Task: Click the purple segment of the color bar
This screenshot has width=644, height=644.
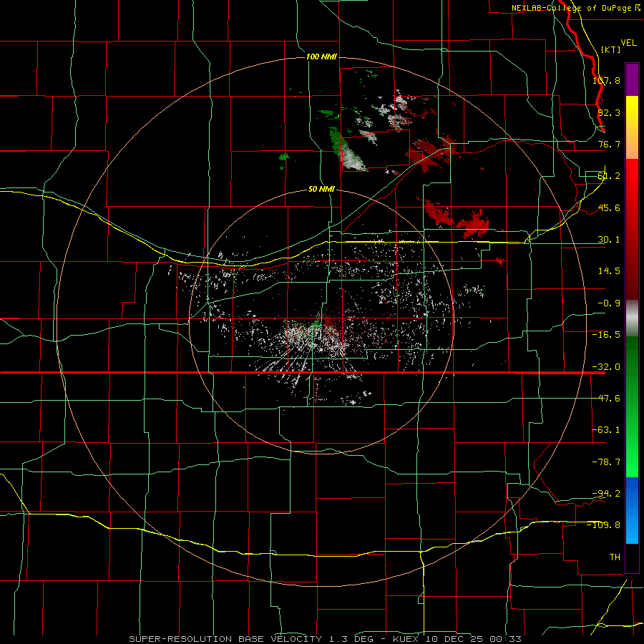Action: pyautogui.click(x=632, y=79)
